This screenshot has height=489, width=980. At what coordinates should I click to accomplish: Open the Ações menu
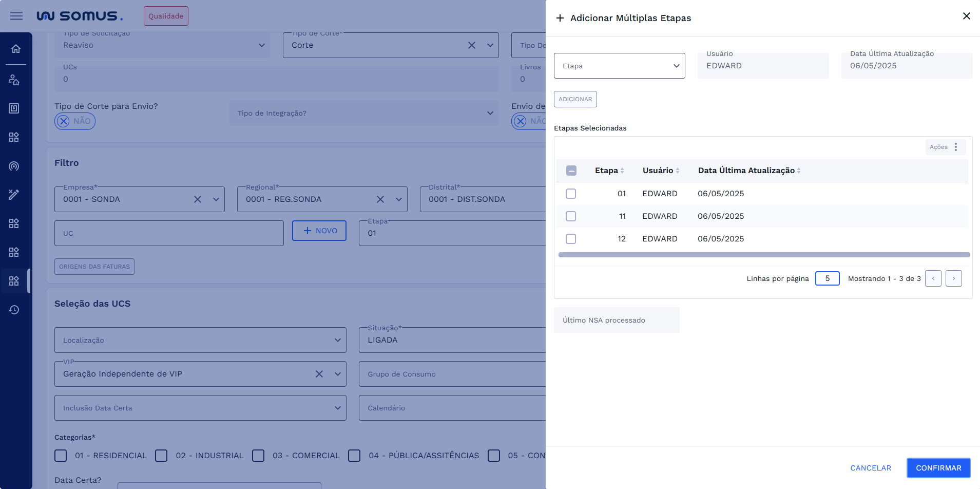click(945, 147)
